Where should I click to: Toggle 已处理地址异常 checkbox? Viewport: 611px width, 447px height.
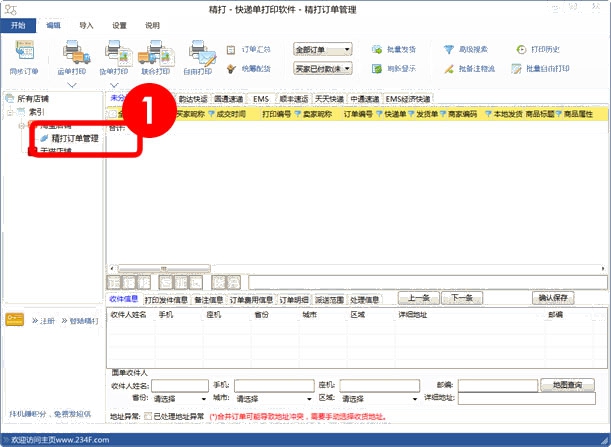[x=149, y=416]
